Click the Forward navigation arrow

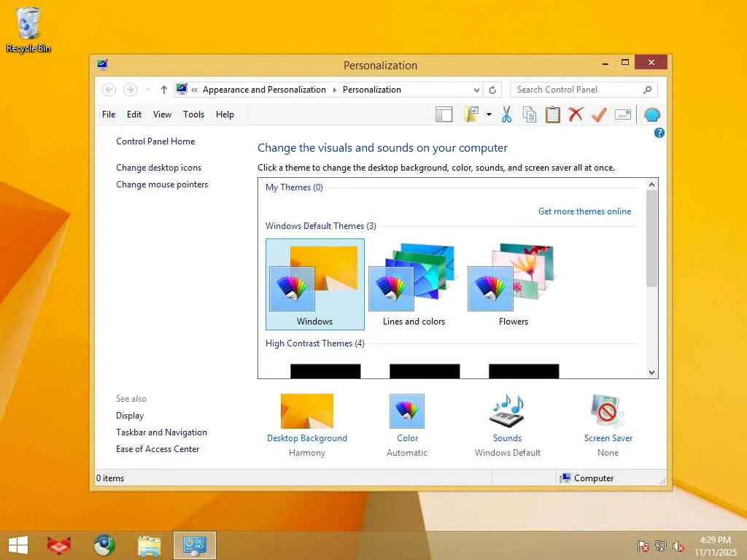130,90
